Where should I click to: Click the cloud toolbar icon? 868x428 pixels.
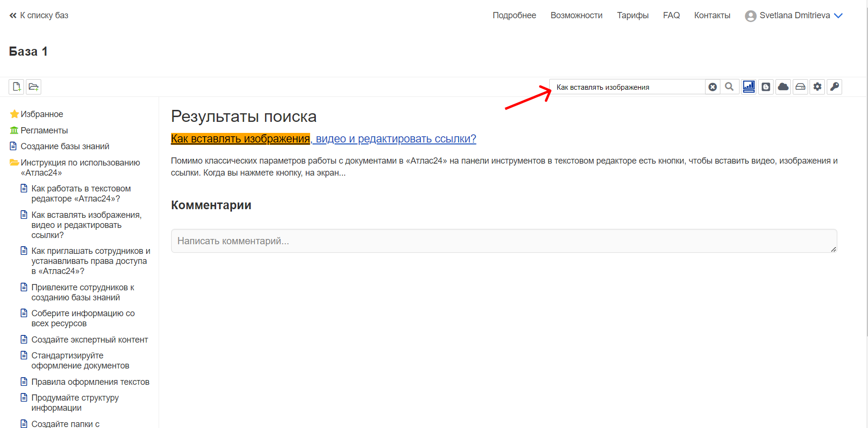click(x=783, y=87)
